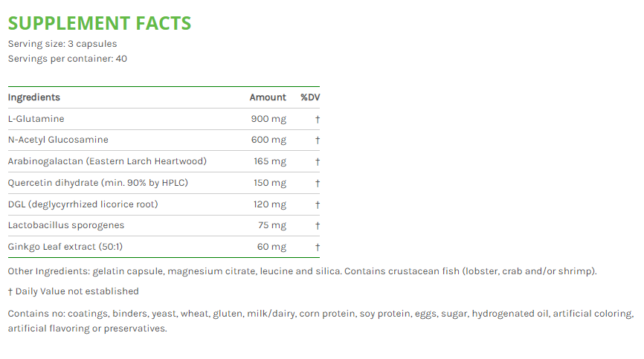644x359 pixels.
Task: Click the dagger symbol in Quercetin row
Action: coord(318,183)
